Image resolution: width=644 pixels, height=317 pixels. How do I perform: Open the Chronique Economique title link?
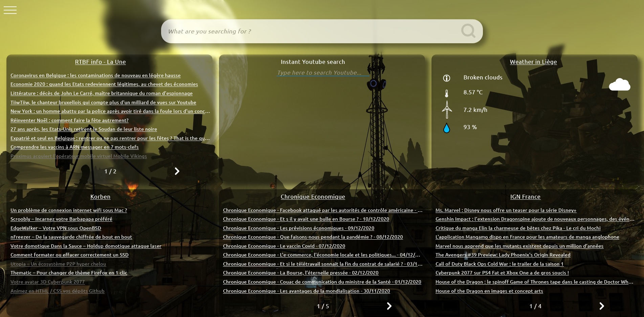(313, 197)
